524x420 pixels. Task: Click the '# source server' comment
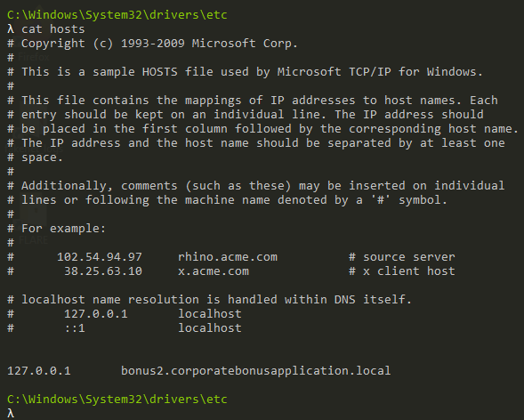click(x=402, y=257)
